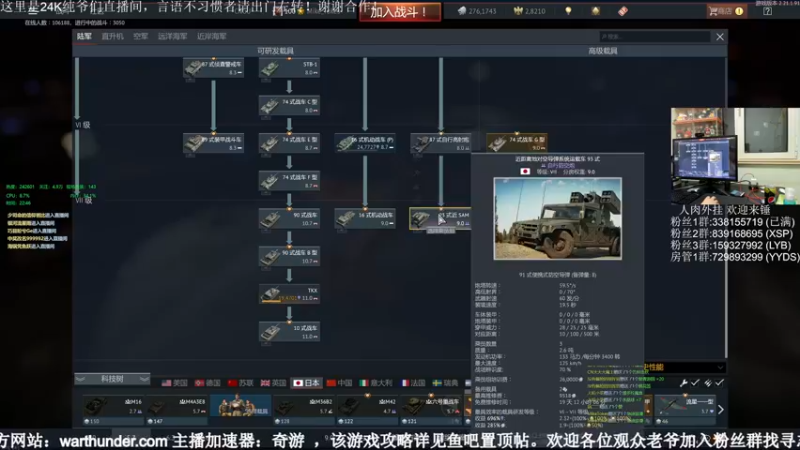Close the research tree window

point(720,37)
